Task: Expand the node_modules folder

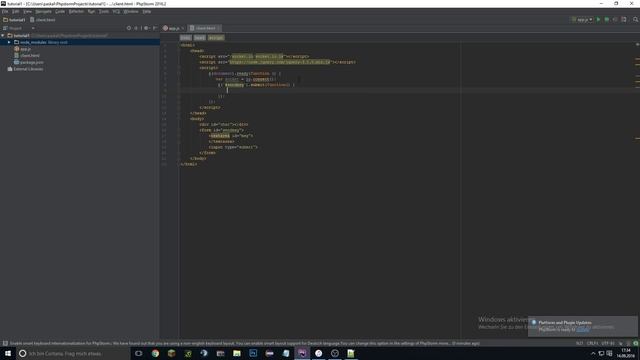Action: (x=9, y=42)
